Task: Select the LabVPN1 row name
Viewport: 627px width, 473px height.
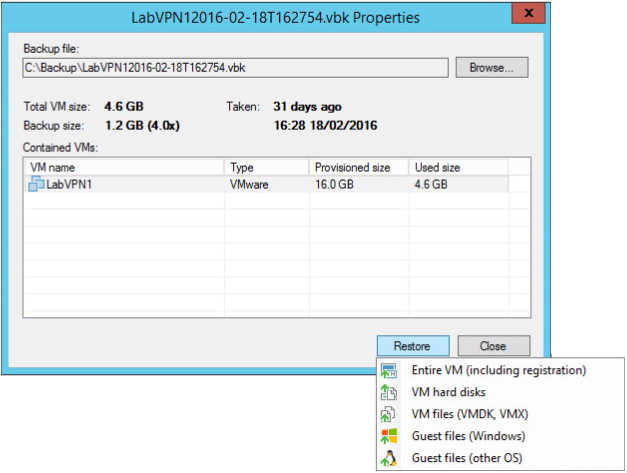Action: [69, 184]
